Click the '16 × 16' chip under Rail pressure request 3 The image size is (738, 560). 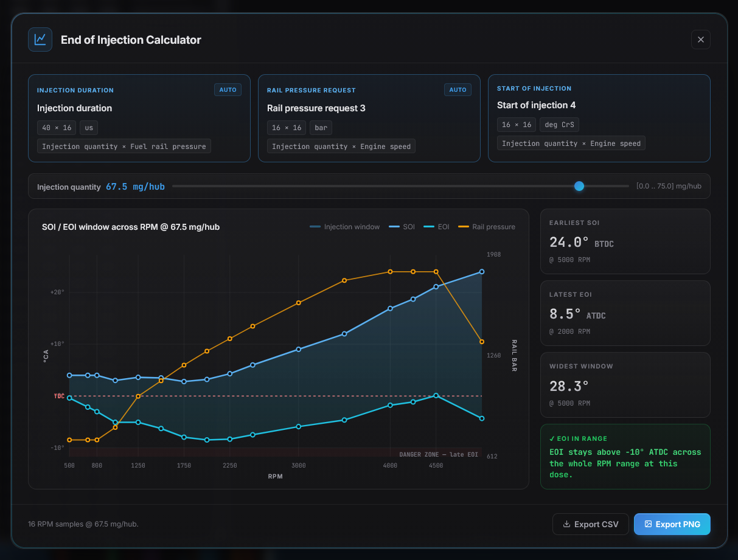click(287, 128)
